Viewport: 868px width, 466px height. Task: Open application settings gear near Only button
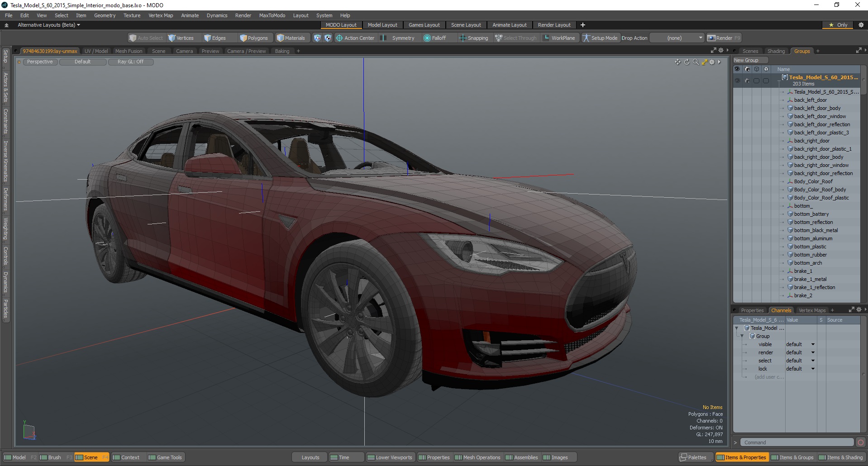tap(861, 25)
